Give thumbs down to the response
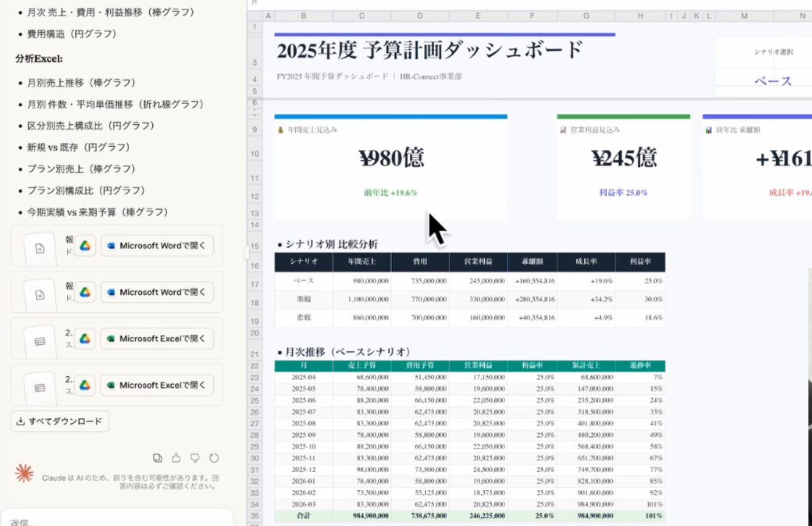 click(x=195, y=458)
